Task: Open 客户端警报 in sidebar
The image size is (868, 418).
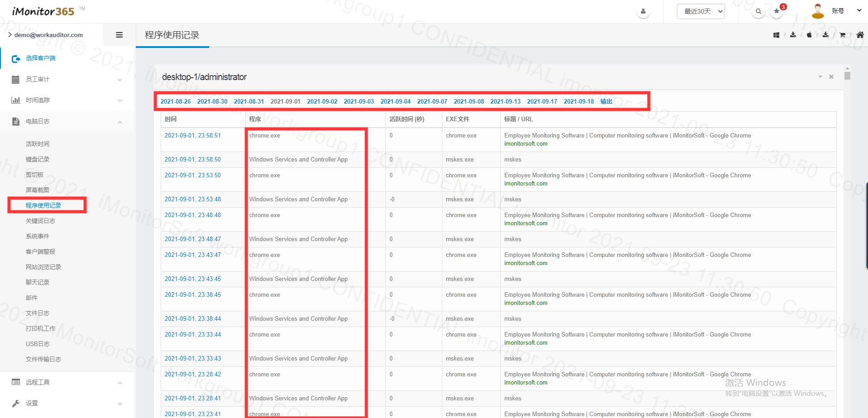Action: click(40, 252)
